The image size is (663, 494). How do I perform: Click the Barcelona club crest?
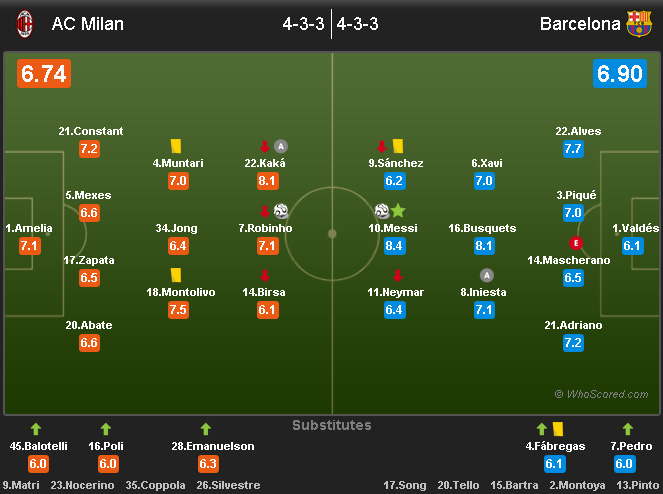639,23
